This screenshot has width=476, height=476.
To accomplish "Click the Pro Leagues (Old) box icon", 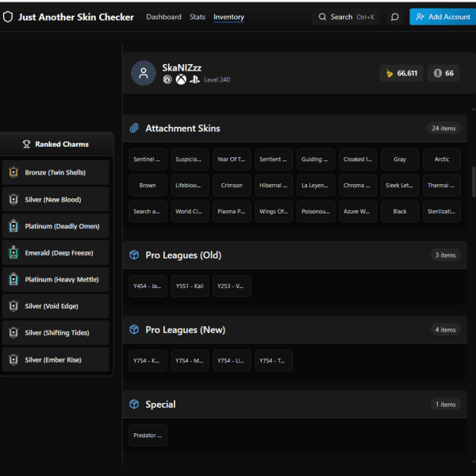I will [134, 255].
